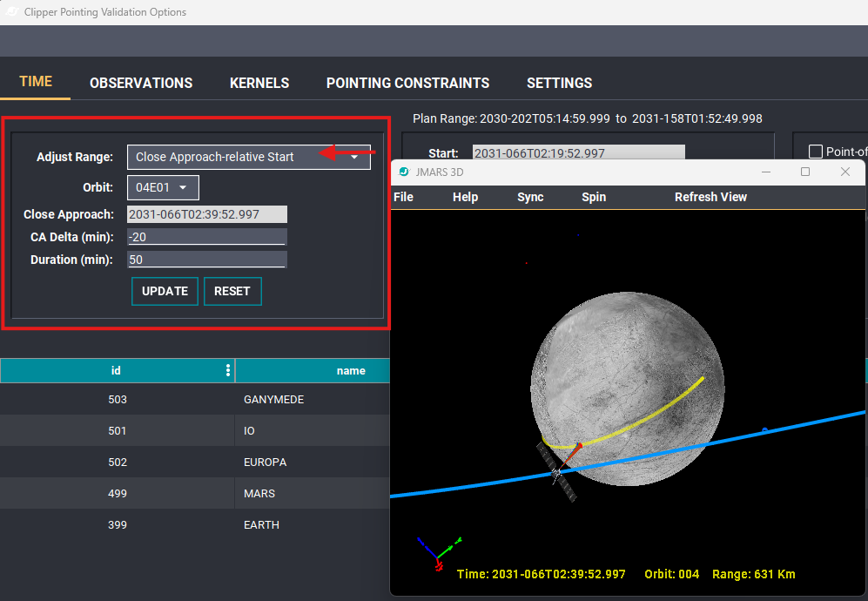This screenshot has width=868, height=601.
Task: Select the GANYMEDE row
Action: (195, 400)
